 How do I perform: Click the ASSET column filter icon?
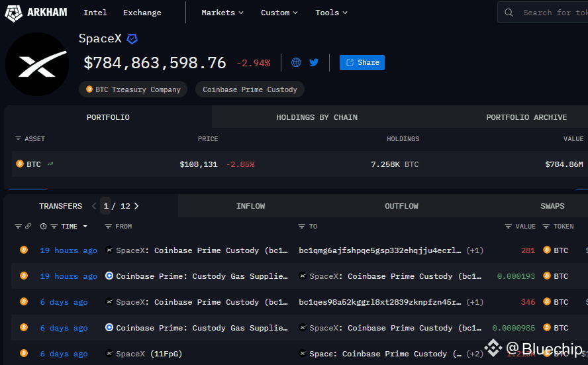point(19,139)
